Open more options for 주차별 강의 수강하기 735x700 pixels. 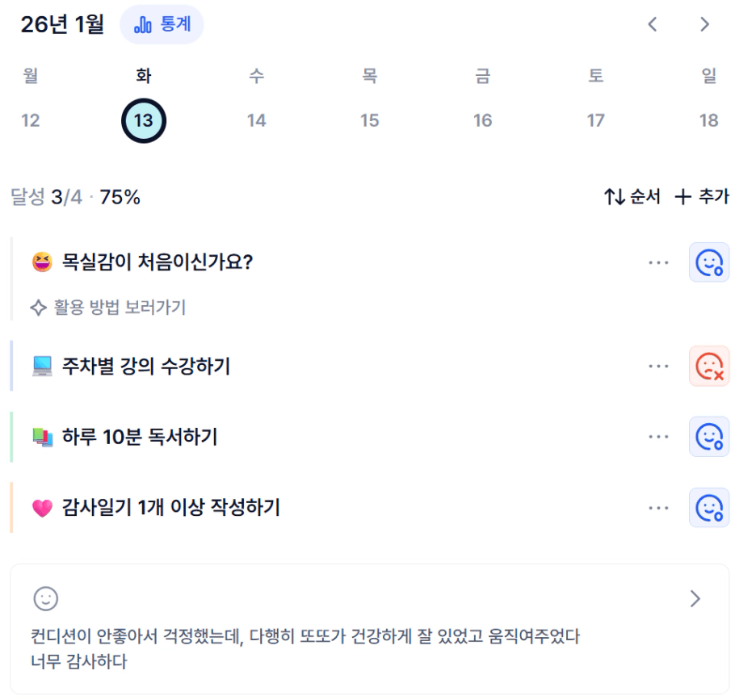[658, 367]
